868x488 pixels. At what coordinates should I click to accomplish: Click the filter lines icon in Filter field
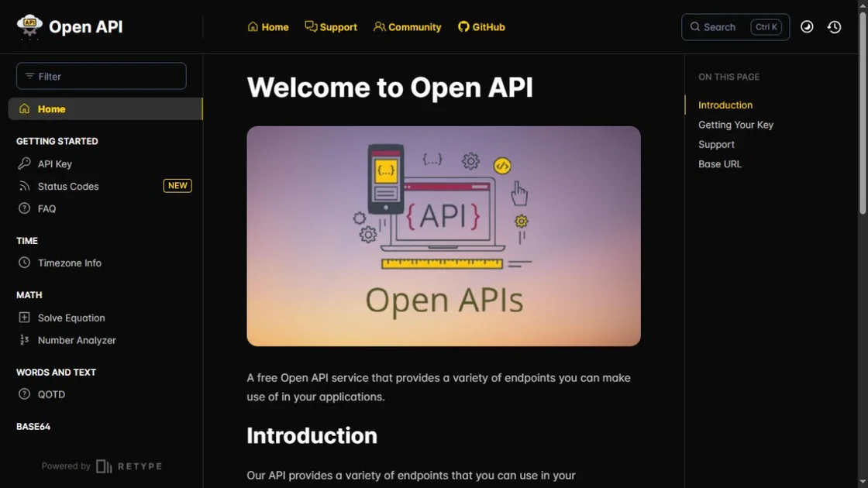29,76
